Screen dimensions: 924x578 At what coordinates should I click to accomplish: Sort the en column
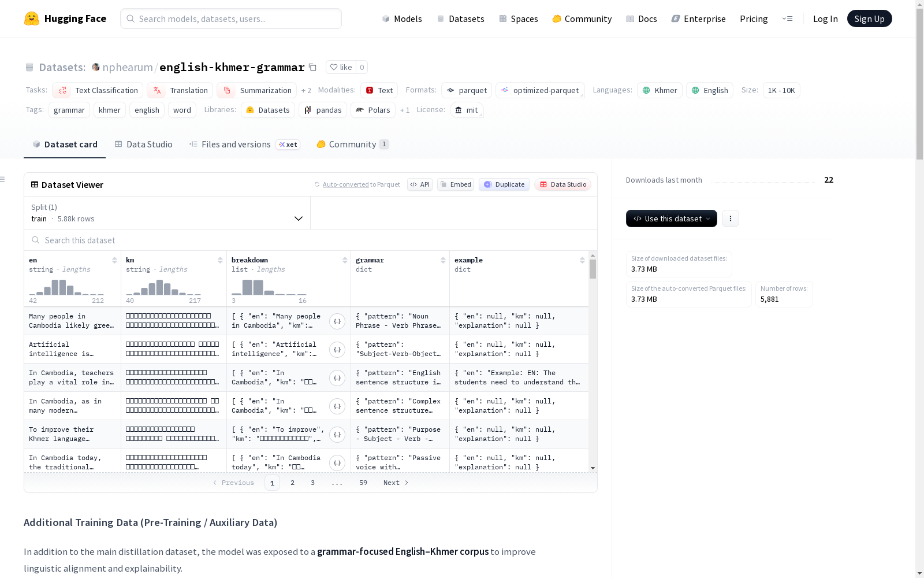tap(114, 260)
